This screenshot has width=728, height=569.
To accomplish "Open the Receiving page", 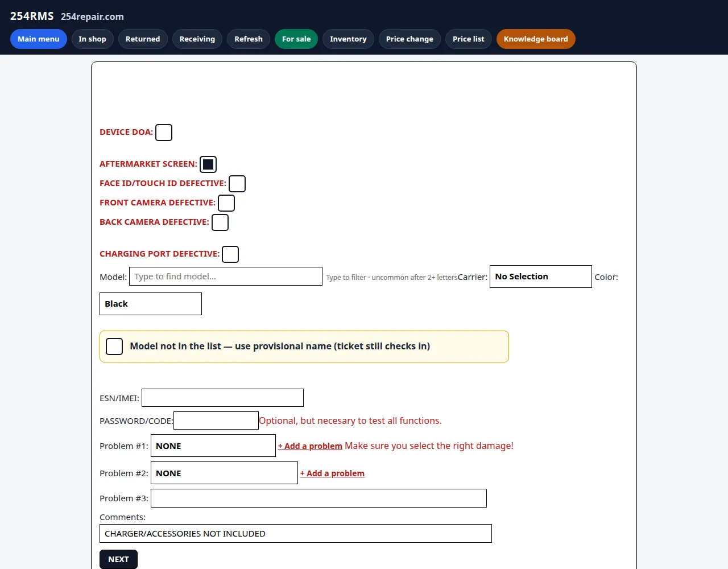I will click(x=197, y=39).
